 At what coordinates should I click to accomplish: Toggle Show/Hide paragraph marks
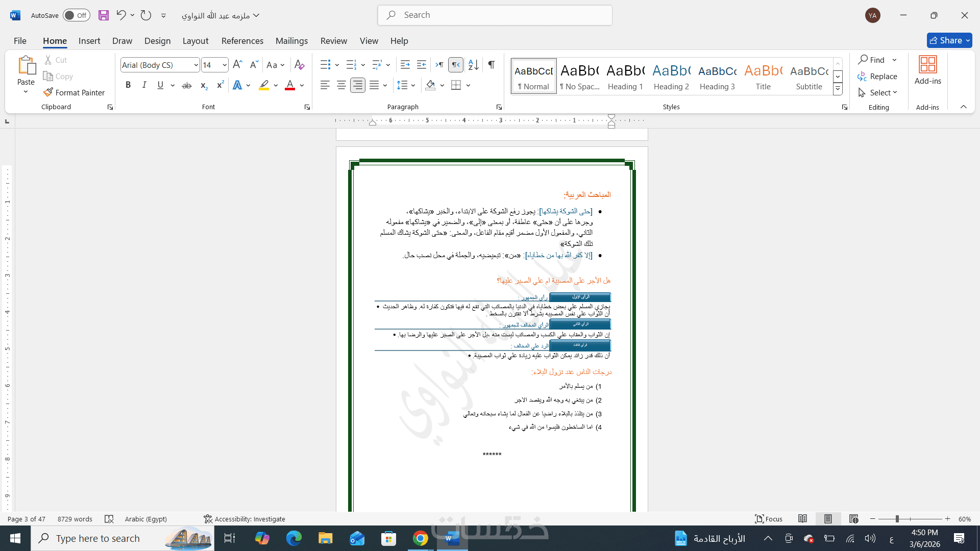(491, 65)
